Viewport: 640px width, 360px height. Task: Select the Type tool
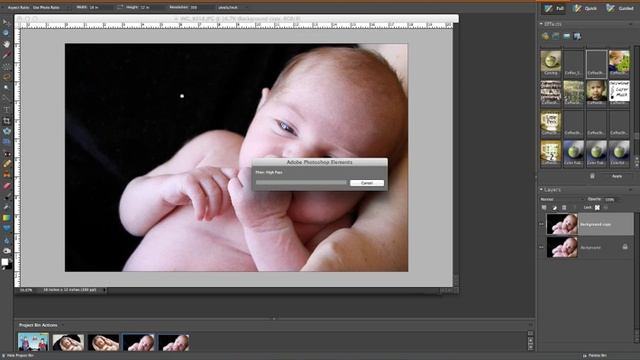click(7, 109)
